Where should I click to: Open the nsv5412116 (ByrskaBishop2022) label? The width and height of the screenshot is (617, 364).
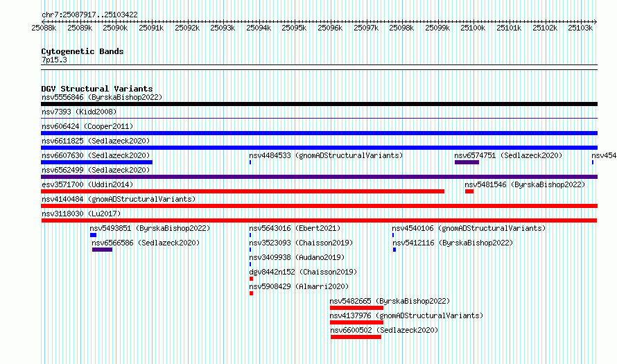(x=453, y=243)
